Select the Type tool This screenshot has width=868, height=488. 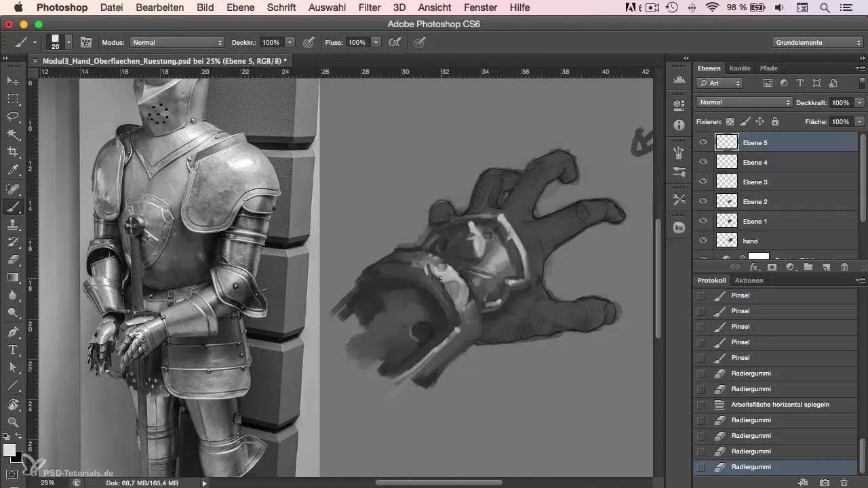(x=13, y=350)
